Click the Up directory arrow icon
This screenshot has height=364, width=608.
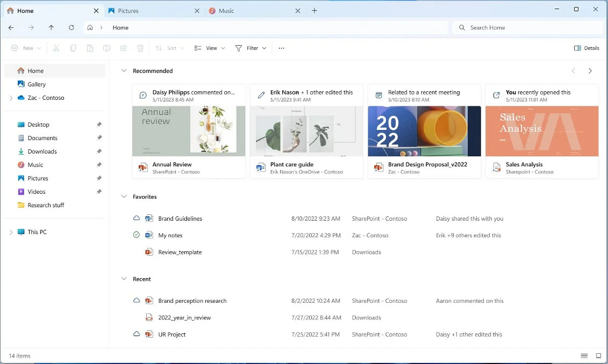point(51,27)
